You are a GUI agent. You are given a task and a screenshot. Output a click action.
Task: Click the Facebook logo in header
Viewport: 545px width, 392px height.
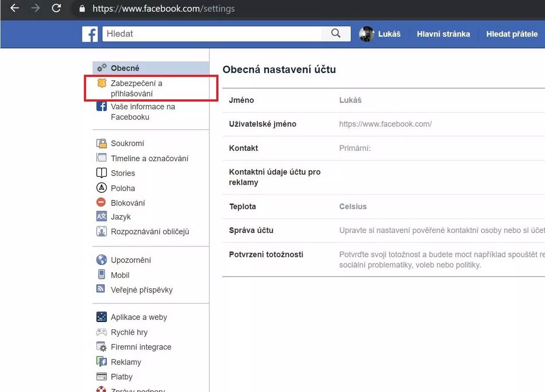click(x=90, y=34)
